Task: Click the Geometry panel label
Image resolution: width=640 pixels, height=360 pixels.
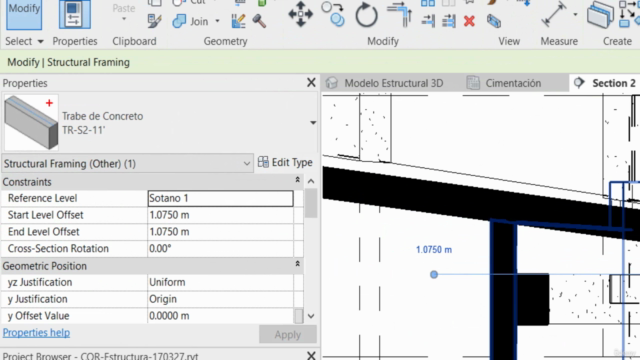Action: 225,41
